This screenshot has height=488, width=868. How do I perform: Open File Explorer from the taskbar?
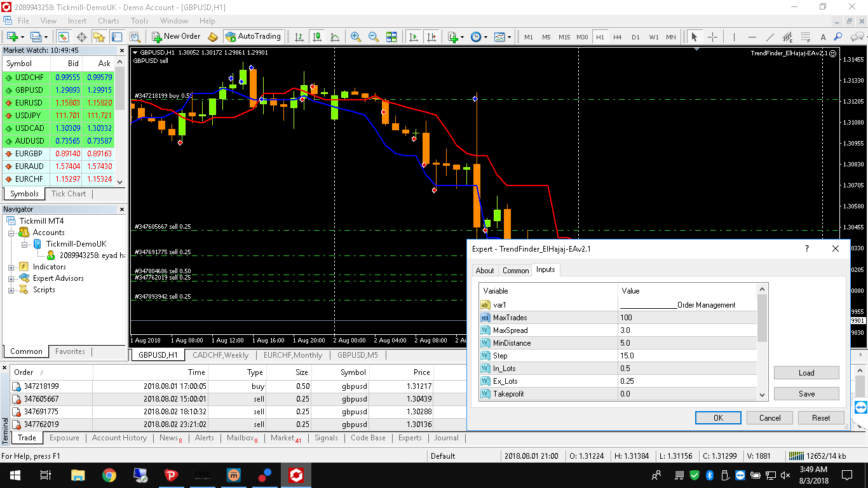(78, 475)
